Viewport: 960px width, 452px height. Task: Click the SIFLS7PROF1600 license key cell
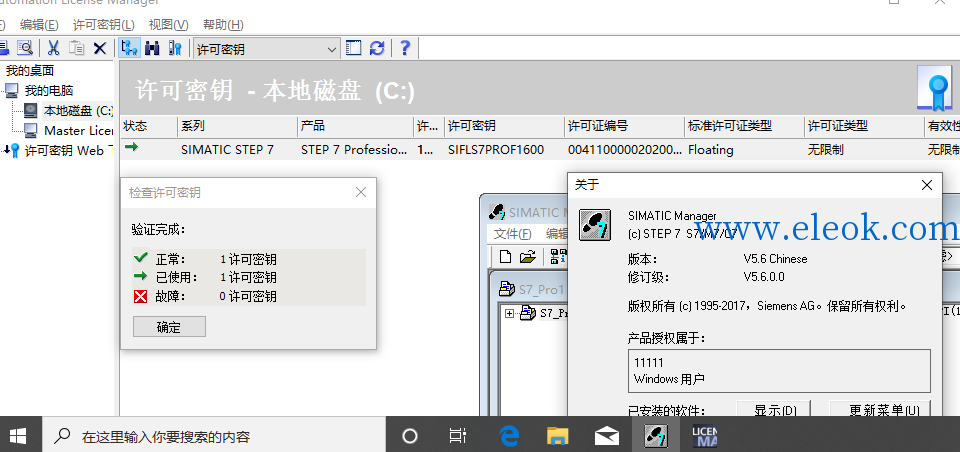[x=496, y=149]
